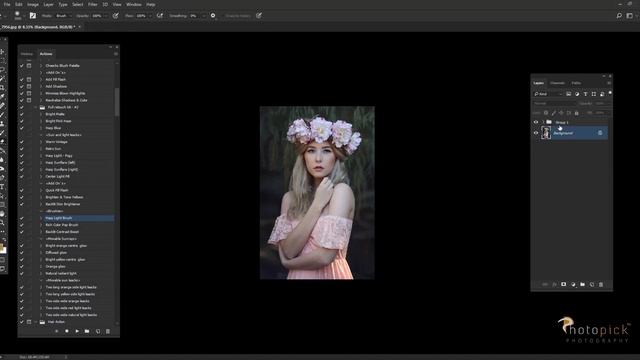Create new action set folder
The image size is (640, 360).
pos(87,331)
